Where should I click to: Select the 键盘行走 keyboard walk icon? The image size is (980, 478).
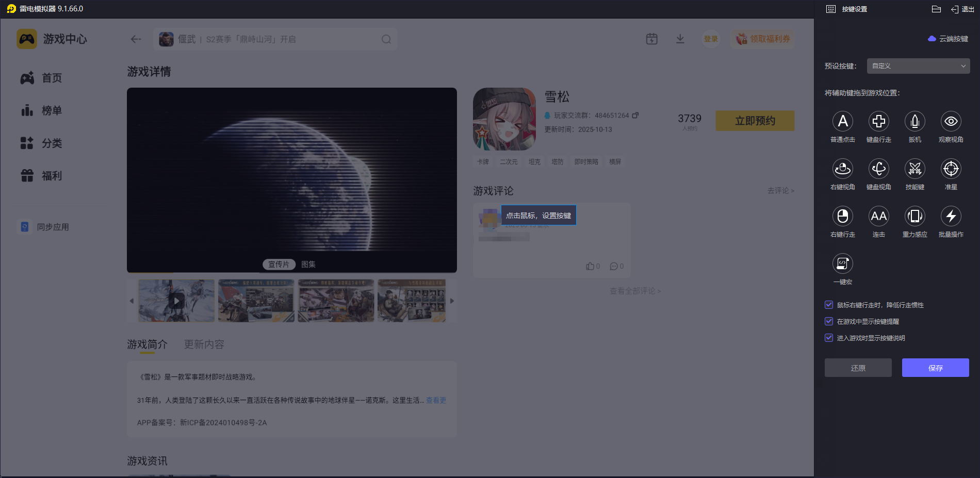[x=878, y=122]
